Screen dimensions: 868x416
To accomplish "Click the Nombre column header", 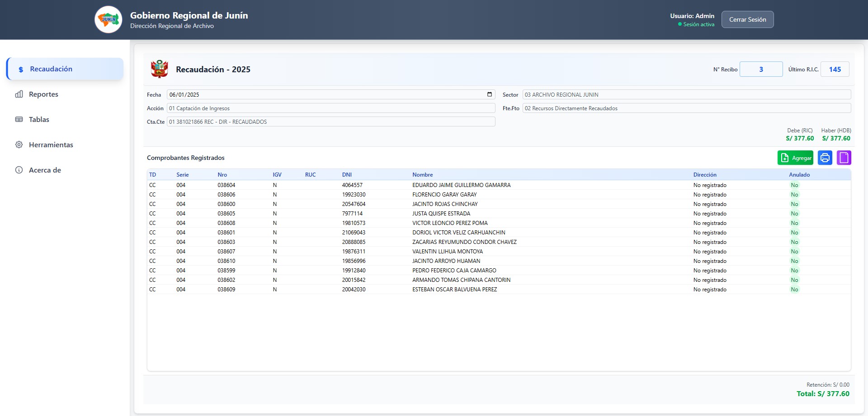I will [422, 175].
